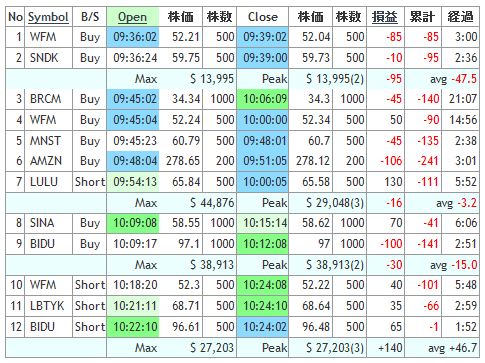Click close price 68.64
This screenshot has width=485, height=363.
coord(316,306)
